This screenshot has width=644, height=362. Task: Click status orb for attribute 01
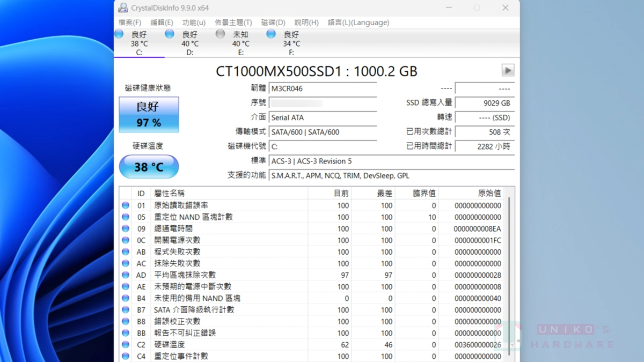[x=126, y=205]
